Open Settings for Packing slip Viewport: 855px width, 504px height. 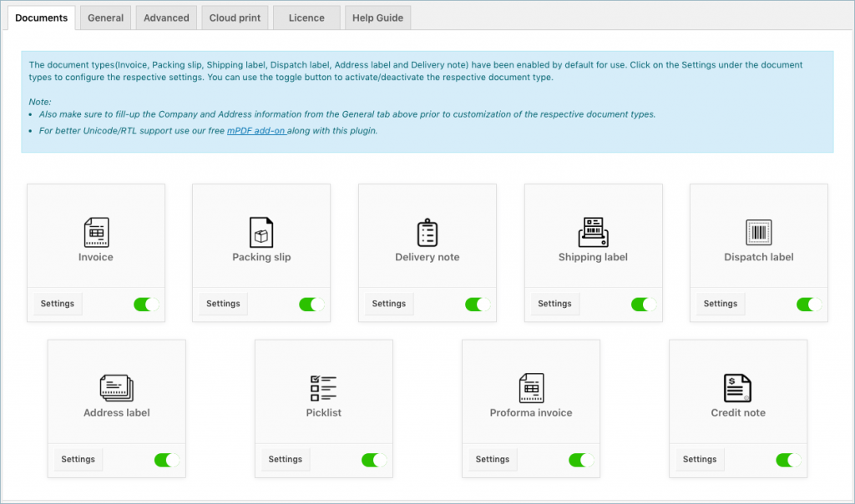(223, 304)
